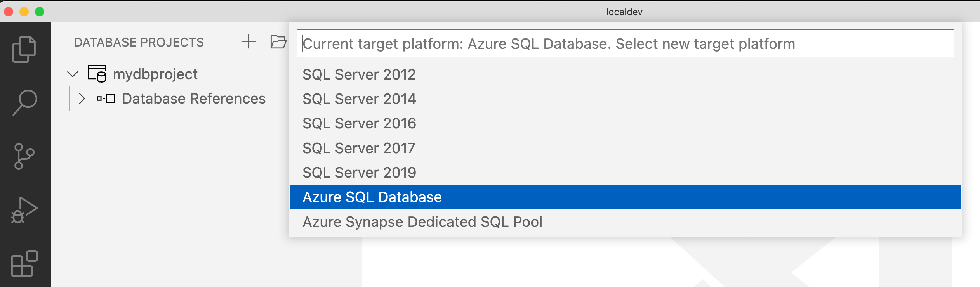This screenshot has height=287, width=980.
Task: Choose SQL Server 2012 target platform
Action: [x=359, y=74]
